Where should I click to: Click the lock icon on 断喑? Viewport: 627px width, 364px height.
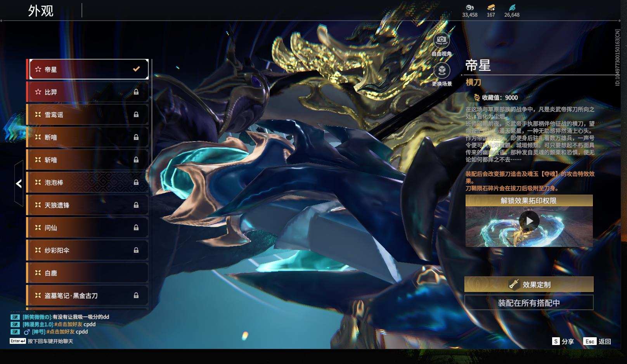click(136, 137)
